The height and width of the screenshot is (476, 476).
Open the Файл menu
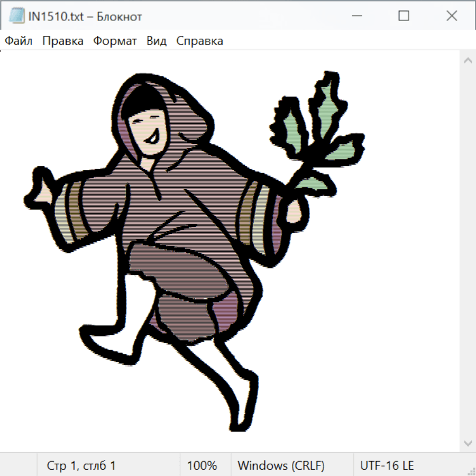coord(19,41)
